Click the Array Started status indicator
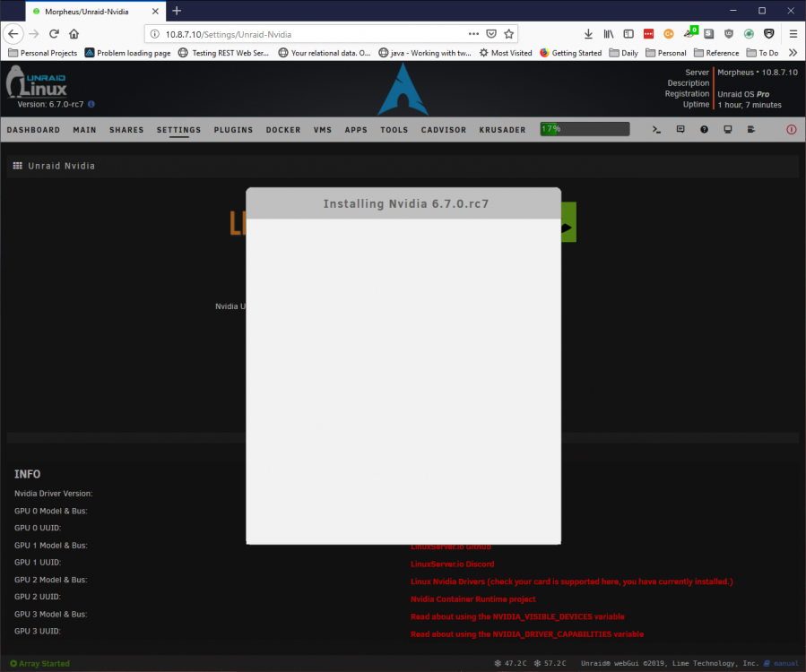Screen dimensions: 806x672 (x=39, y=663)
